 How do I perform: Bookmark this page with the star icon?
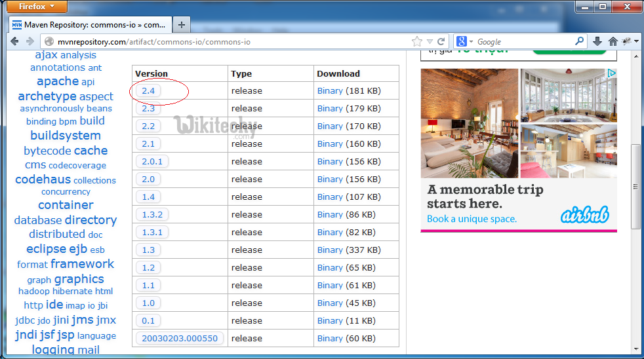click(x=417, y=41)
